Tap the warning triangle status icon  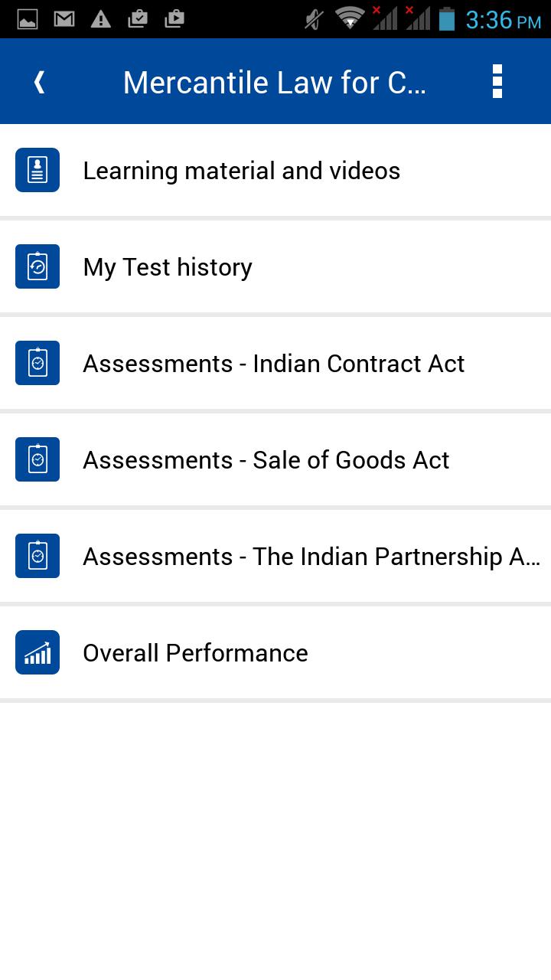click(x=101, y=19)
